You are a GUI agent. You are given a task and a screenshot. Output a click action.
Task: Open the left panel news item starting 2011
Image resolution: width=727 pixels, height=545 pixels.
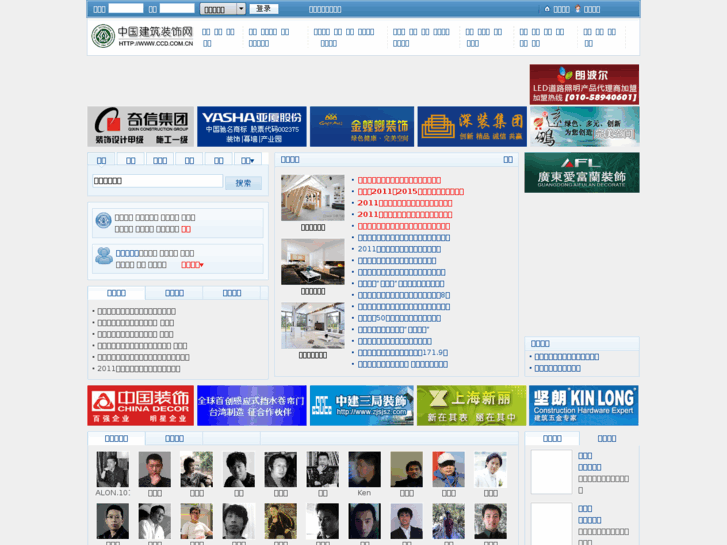coord(139,369)
